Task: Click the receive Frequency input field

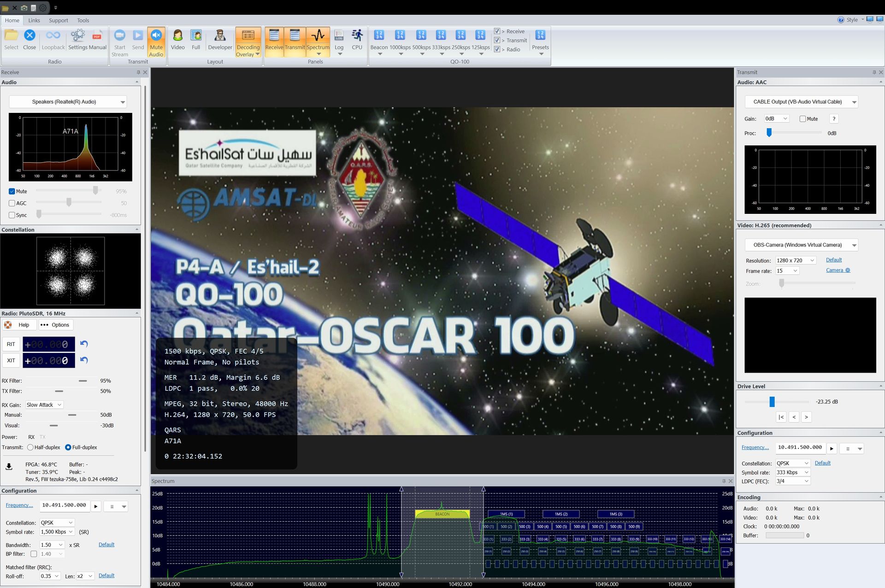Action: [x=64, y=506]
